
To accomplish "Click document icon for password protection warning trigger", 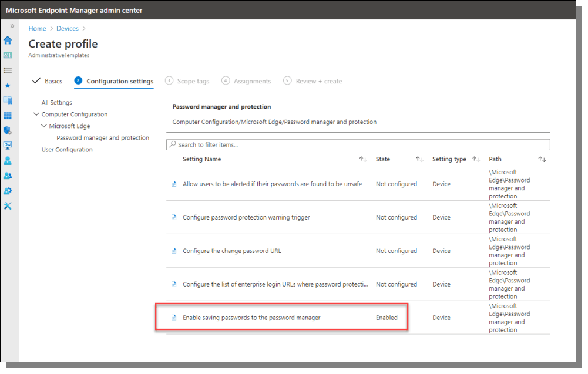I will [x=174, y=217].
